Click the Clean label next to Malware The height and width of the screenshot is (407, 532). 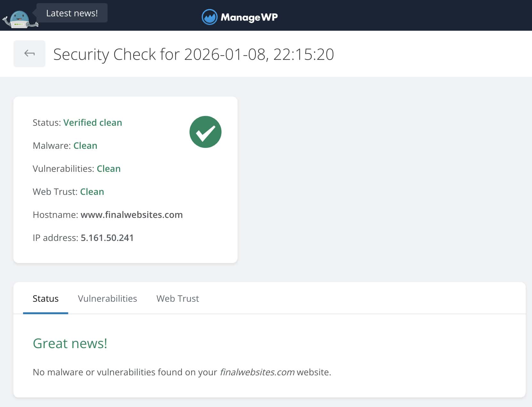(x=85, y=146)
